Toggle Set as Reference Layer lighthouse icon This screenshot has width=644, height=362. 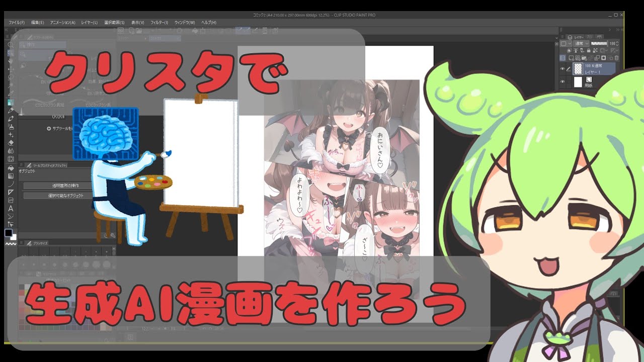[x=576, y=50]
